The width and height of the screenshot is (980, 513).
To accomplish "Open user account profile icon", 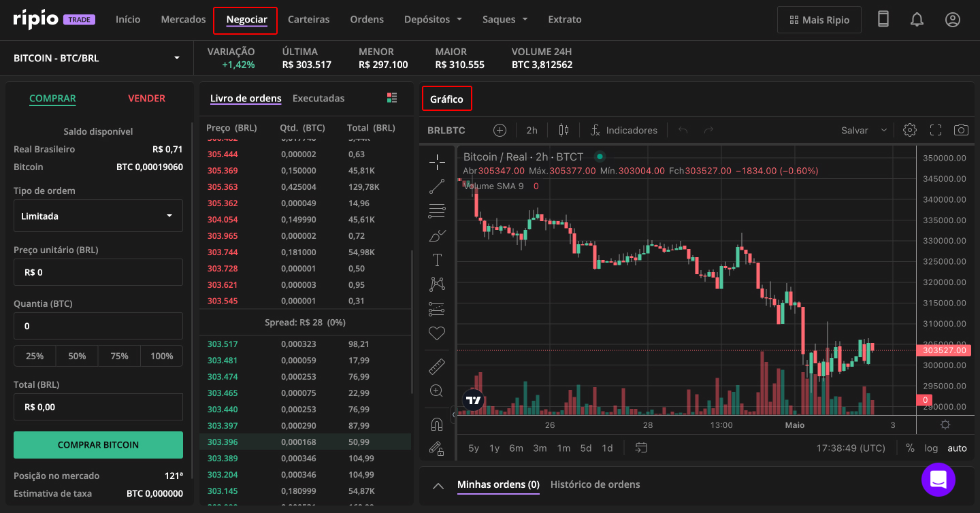I will coord(953,20).
